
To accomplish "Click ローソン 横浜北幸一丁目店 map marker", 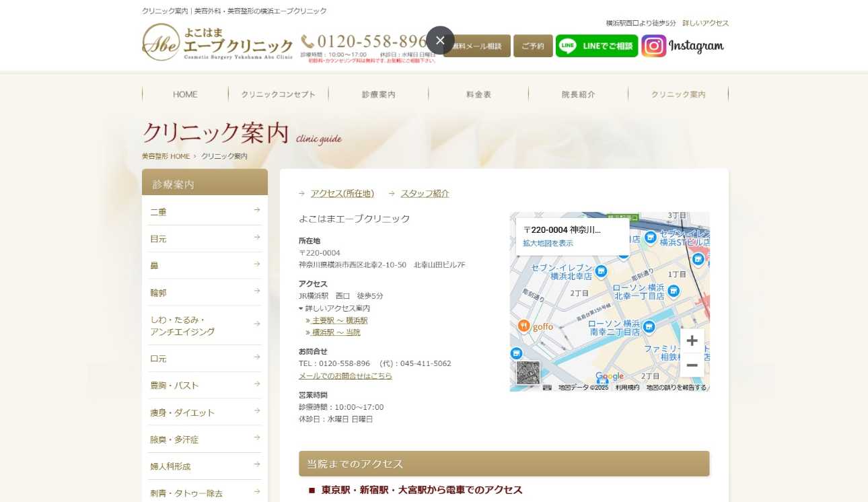I will tap(674, 291).
